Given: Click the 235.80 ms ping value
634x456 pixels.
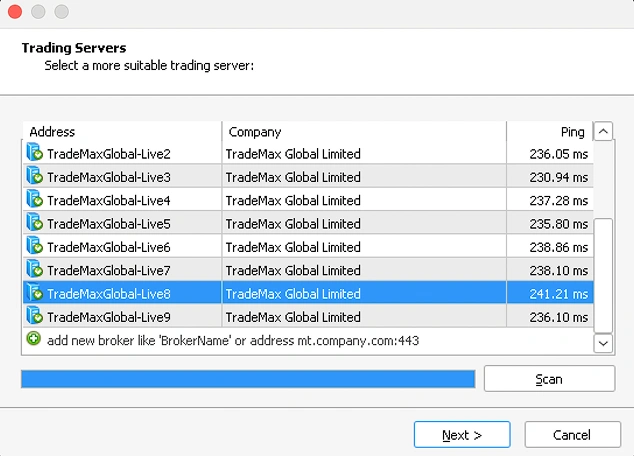Looking at the screenshot, I should [x=558, y=224].
